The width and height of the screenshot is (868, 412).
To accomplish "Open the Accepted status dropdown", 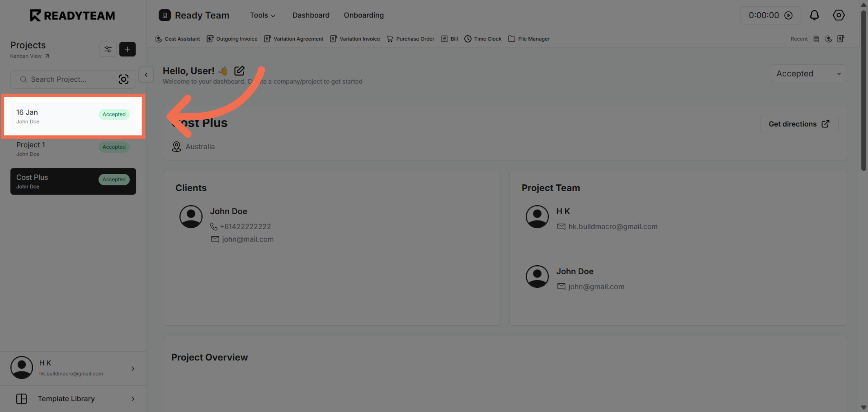I will click(x=808, y=73).
